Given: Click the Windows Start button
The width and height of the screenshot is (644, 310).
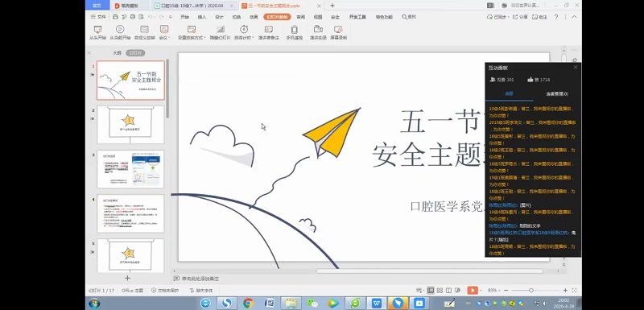Looking at the screenshot, I should (x=94, y=303).
